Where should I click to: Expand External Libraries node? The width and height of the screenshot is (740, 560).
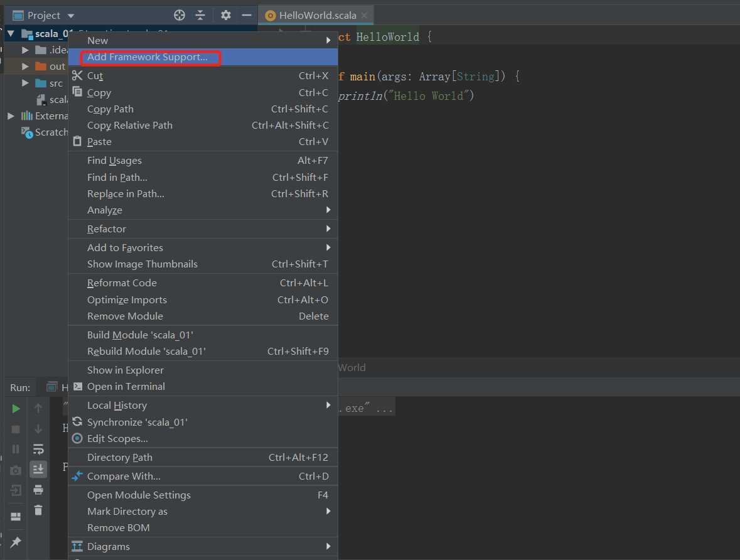click(11, 116)
